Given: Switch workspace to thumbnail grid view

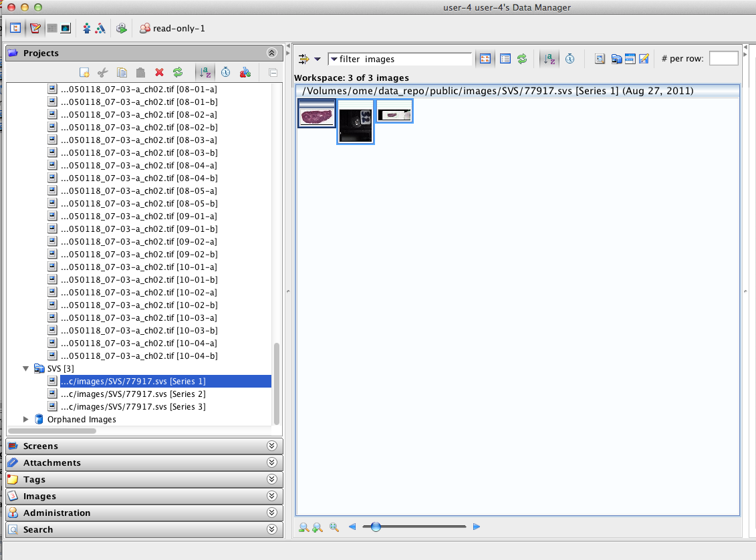Looking at the screenshot, I should [x=485, y=59].
